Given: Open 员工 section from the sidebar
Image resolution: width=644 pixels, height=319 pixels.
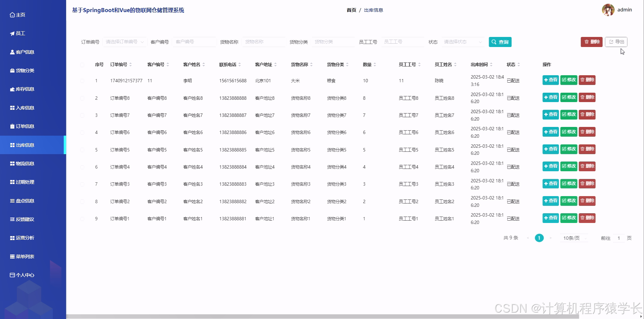Looking at the screenshot, I should 21,33.
